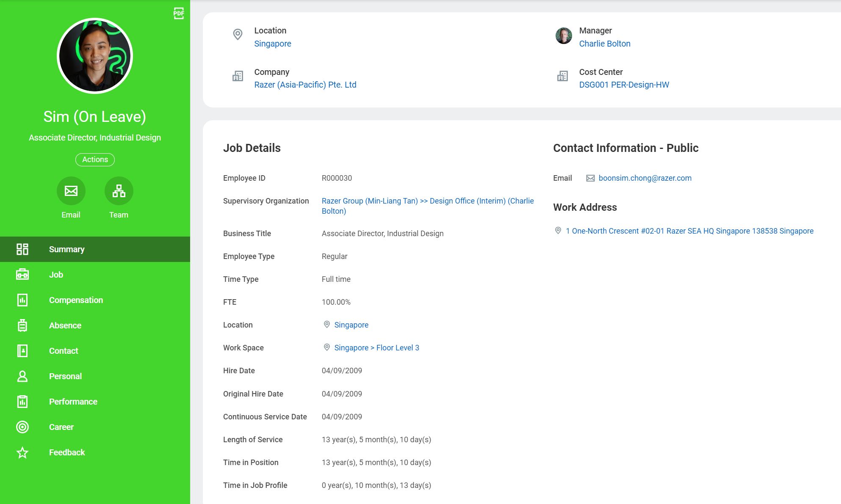Click the Time in Job Profile value
The height and width of the screenshot is (504, 841).
[376, 485]
